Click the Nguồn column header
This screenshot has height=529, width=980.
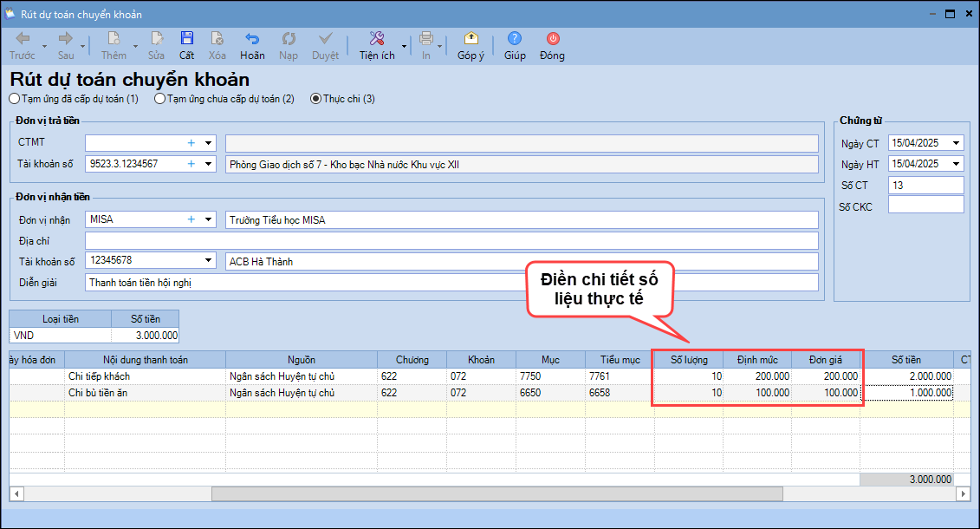point(302,360)
